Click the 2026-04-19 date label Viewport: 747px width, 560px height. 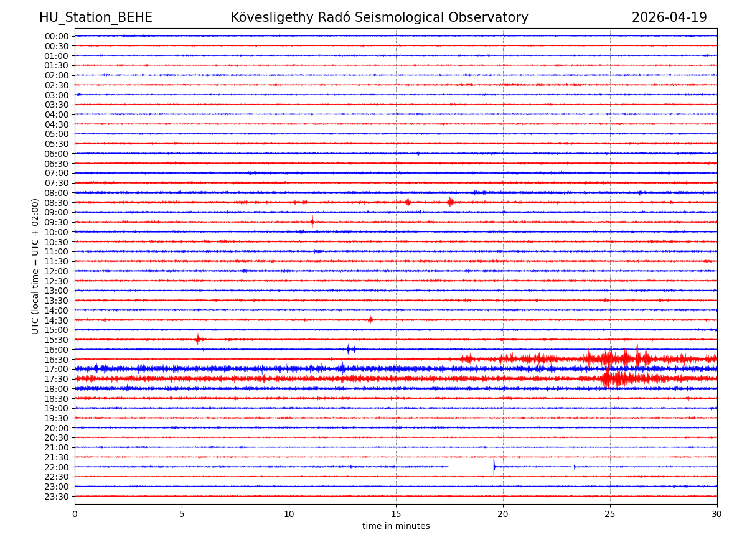(669, 17)
